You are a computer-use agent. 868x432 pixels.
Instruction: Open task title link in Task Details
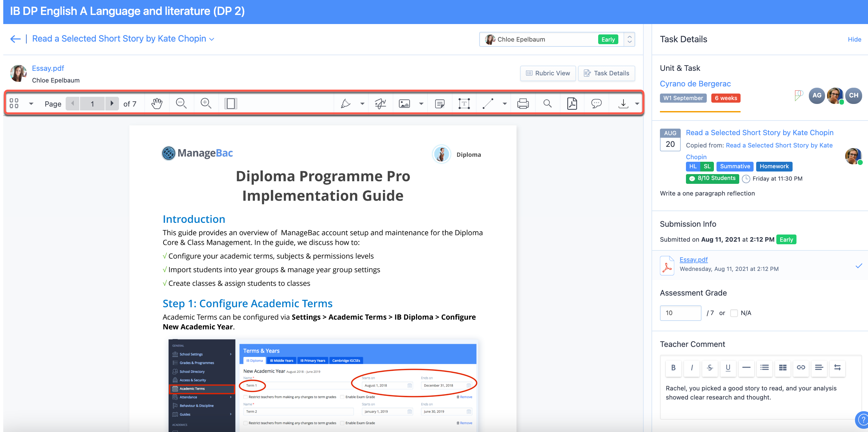(x=759, y=132)
